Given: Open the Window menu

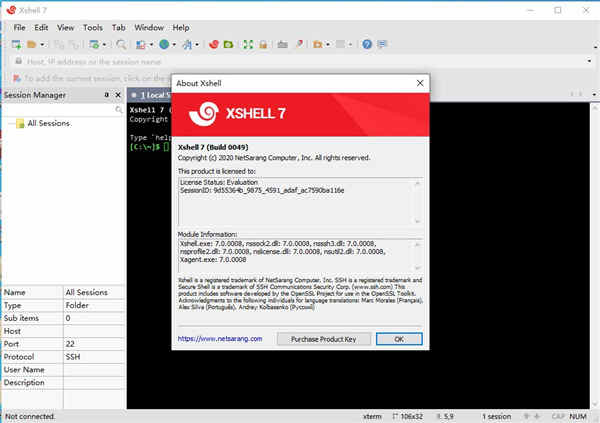Looking at the screenshot, I should click(x=149, y=28).
